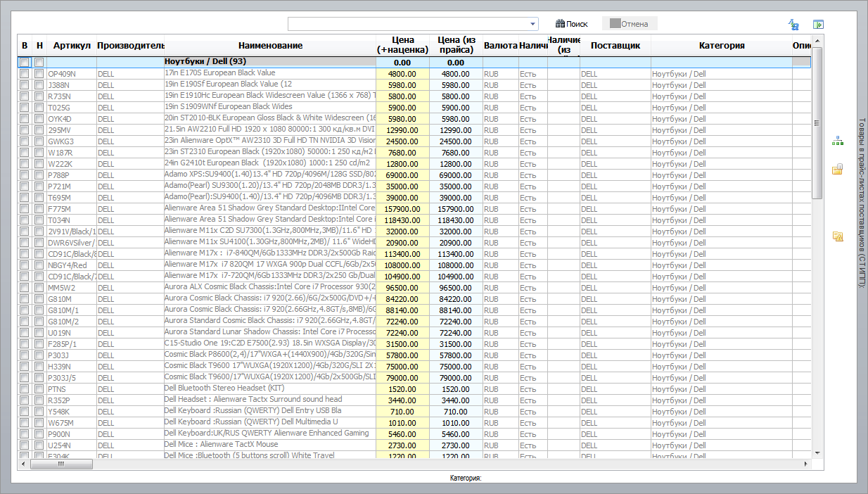Tick the Н checkbox for row GWKG3
This screenshot has height=494, width=868.
point(39,141)
